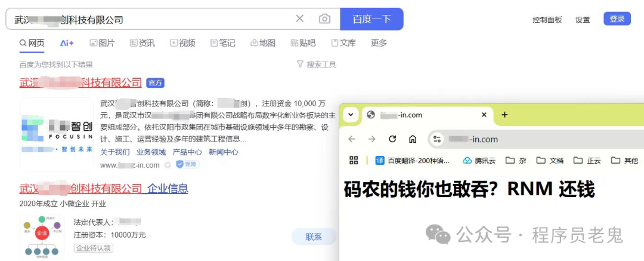The height and width of the screenshot is (261, 644).
Task: Open the 企业信息 result title
Action: click(x=104, y=189)
